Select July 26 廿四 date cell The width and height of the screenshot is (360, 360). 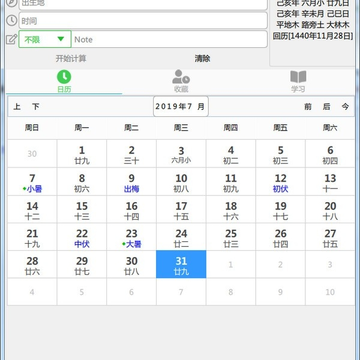point(280,237)
